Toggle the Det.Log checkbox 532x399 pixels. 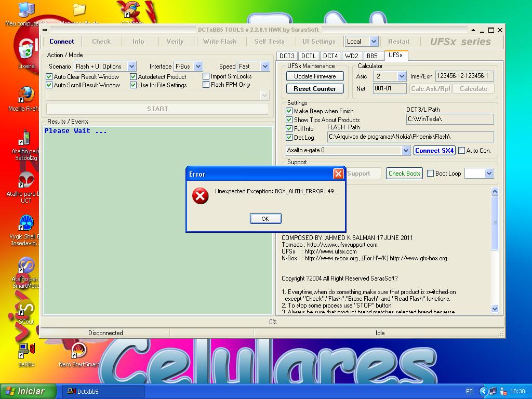pyautogui.click(x=289, y=137)
